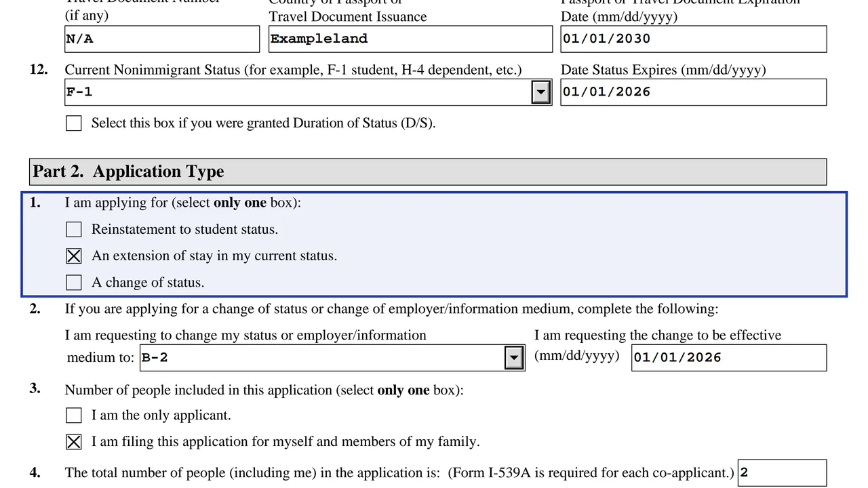Image resolution: width=868 pixels, height=488 pixels.
Task: Uncheck filing for myself and family members
Action: tap(74, 442)
